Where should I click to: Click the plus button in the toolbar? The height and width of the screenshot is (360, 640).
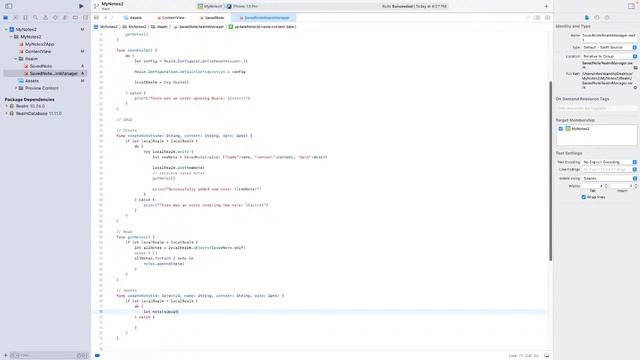(x=546, y=6)
